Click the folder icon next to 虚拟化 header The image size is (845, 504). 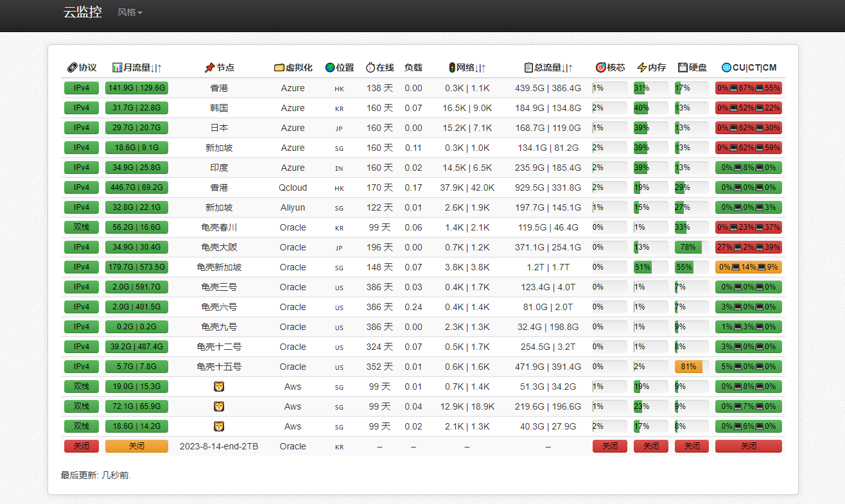279,67
